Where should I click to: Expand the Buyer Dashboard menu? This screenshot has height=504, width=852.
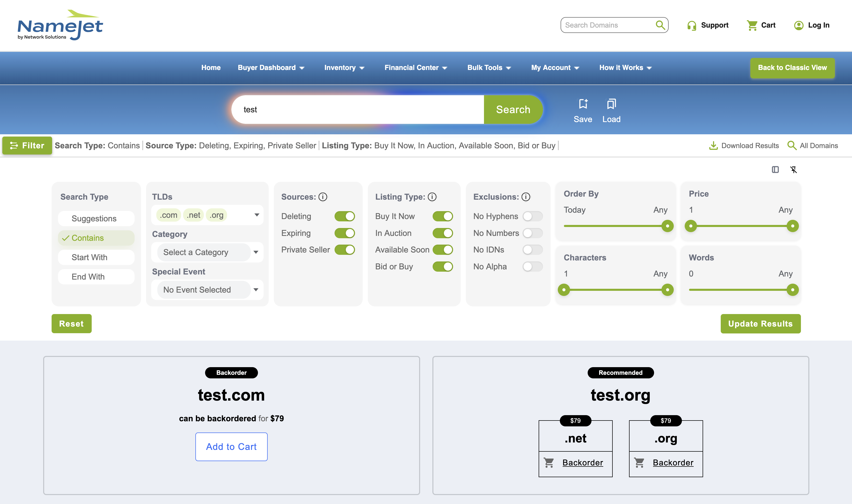271,68
